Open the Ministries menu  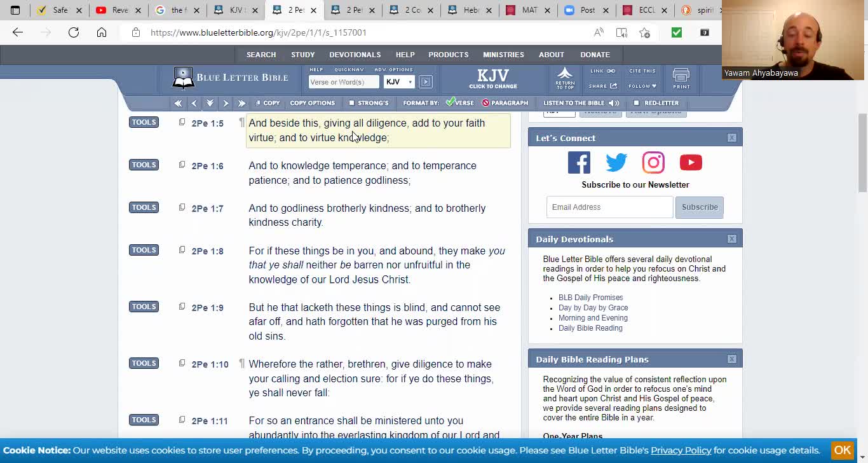[503, 55]
